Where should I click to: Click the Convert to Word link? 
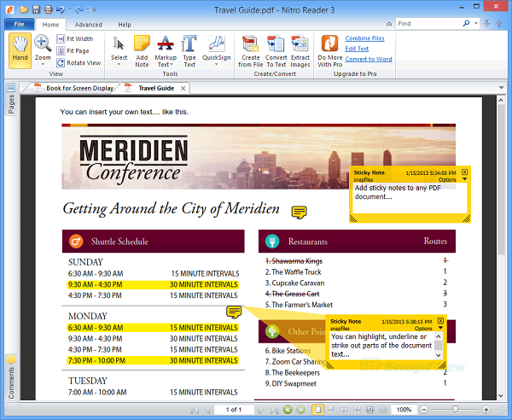pyautogui.click(x=369, y=59)
